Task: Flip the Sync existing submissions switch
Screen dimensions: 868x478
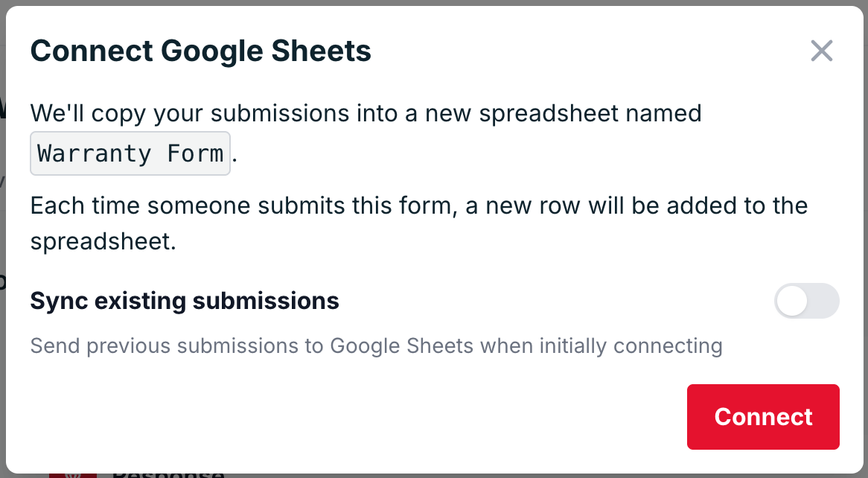Action: pos(807,301)
